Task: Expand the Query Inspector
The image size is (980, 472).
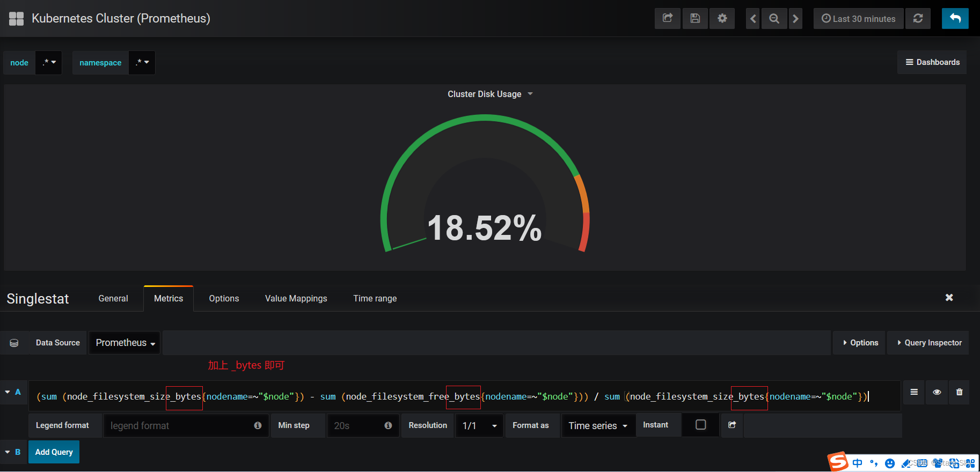Action: tap(928, 343)
